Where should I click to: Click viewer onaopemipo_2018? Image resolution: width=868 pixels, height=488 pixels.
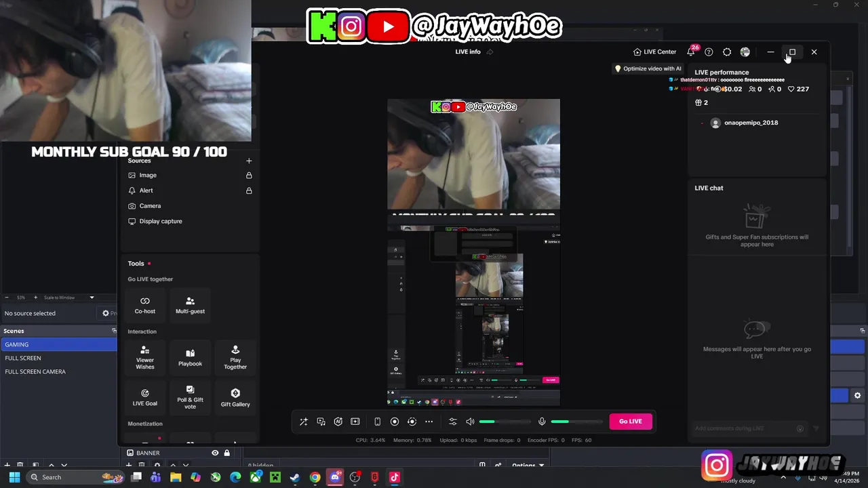[751, 123]
